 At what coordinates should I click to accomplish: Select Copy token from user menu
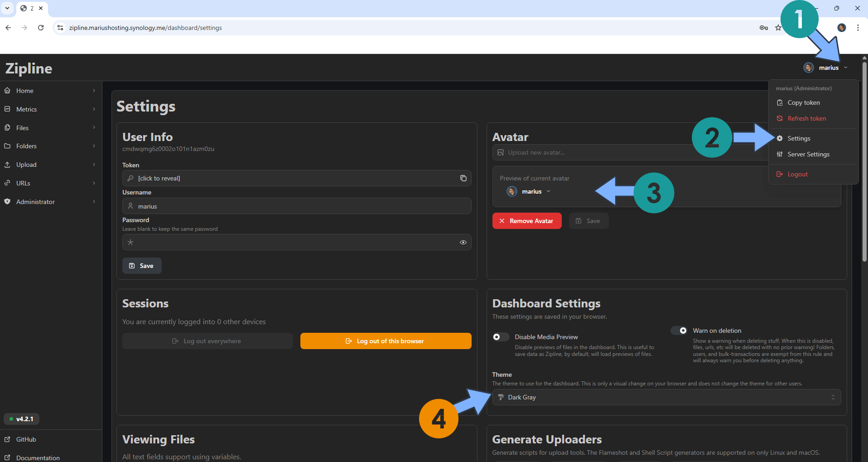coord(814,103)
